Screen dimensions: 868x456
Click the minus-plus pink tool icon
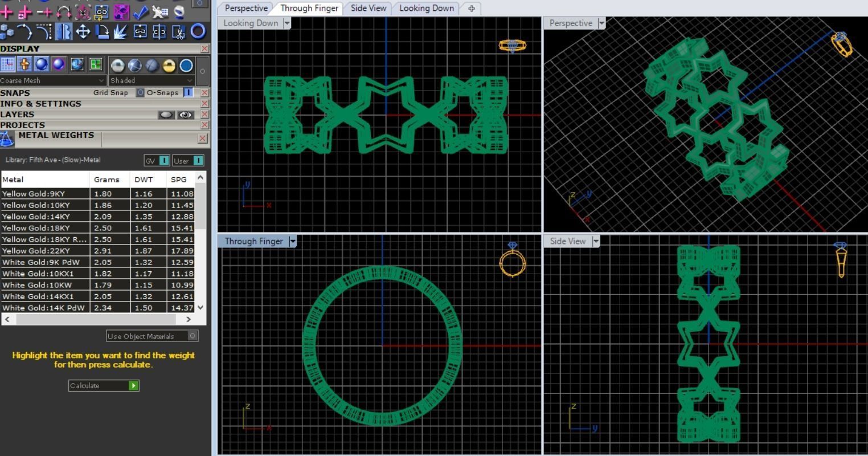pos(44,11)
